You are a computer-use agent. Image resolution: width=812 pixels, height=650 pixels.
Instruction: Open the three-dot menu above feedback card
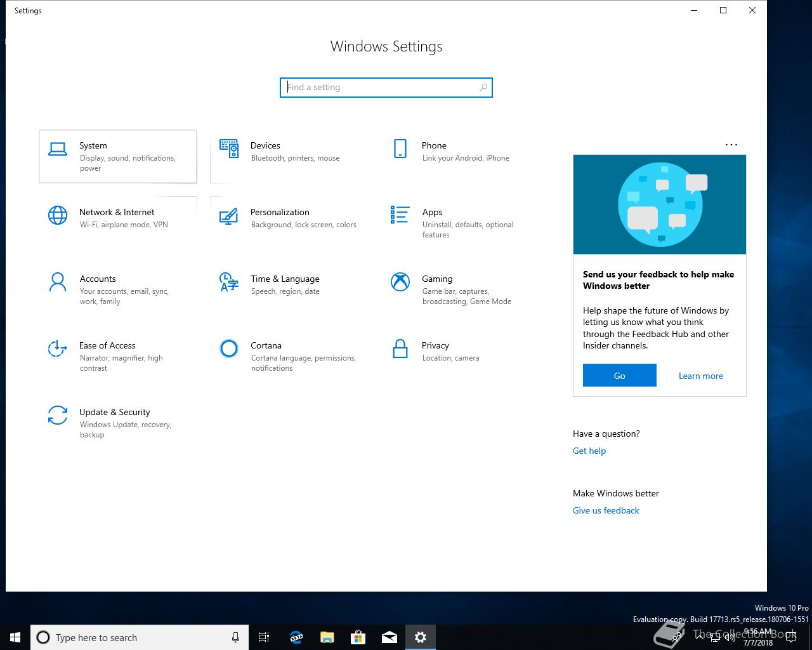(731, 145)
